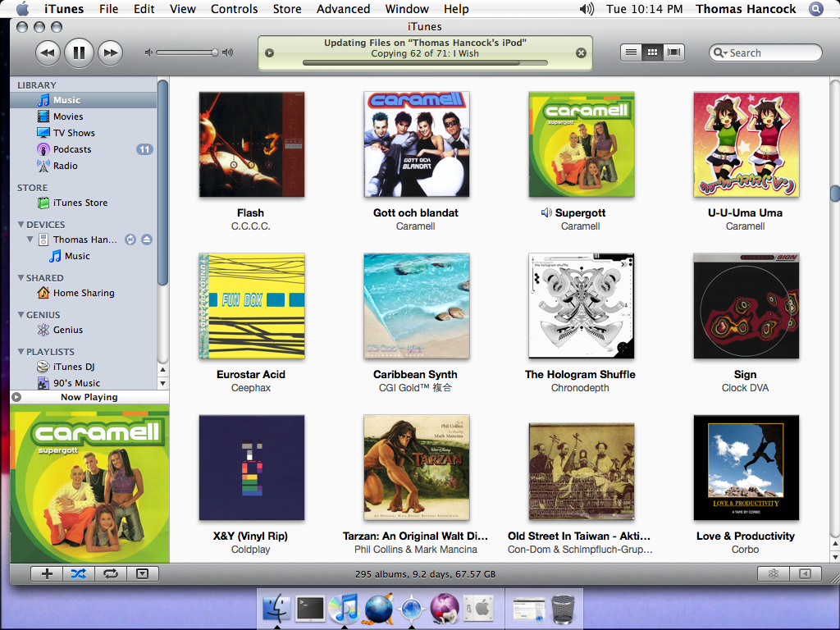This screenshot has height=630, width=840.
Task: Switch to Cover Flow view icon
Action: (673, 52)
